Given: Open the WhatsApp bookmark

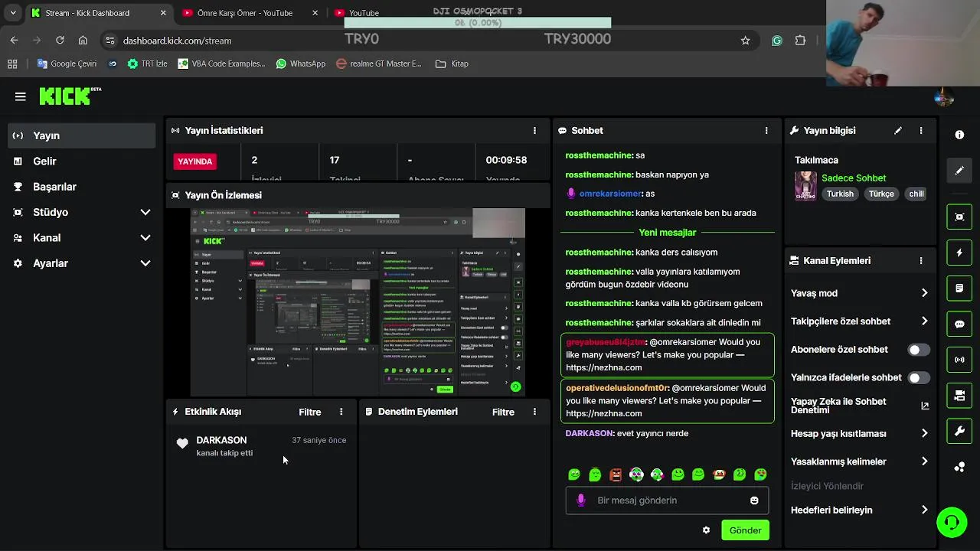Looking at the screenshot, I should click(x=301, y=64).
